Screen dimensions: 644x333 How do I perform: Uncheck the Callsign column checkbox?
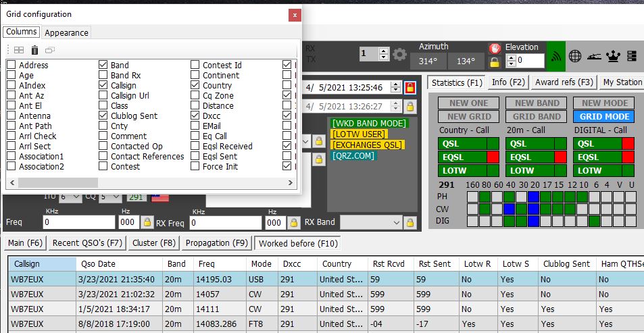click(x=103, y=85)
